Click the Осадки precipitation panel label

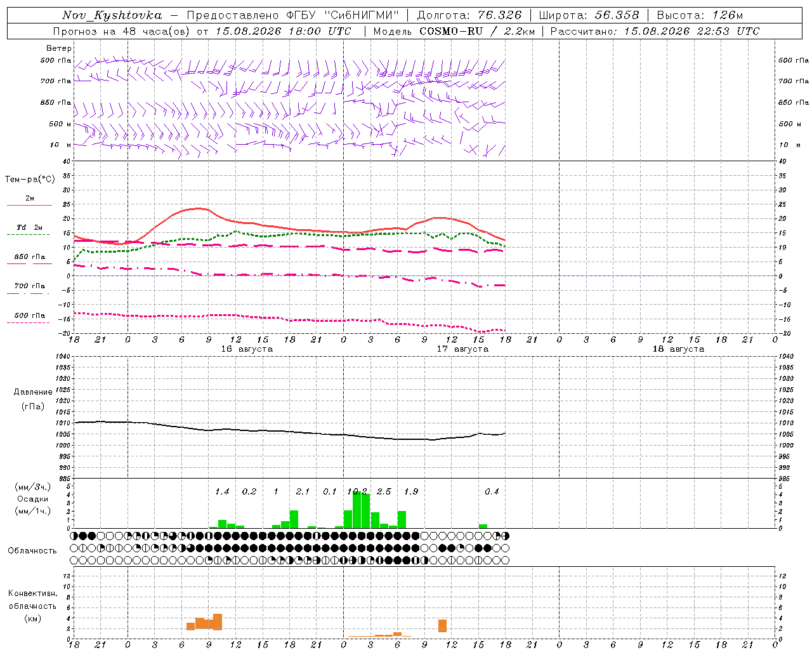[32, 499]
